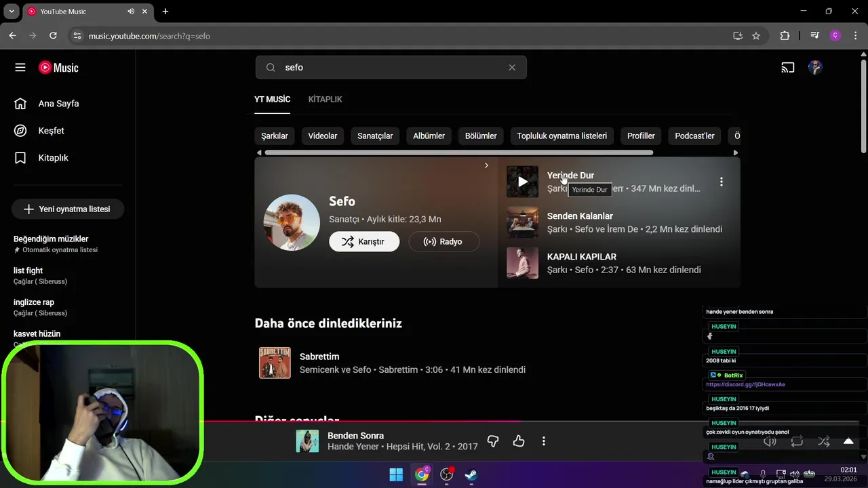Viewport: 868px width, 488px height.
Task: Play Senden Kalanlar thumbnail
Action: [x=522, y=222]
